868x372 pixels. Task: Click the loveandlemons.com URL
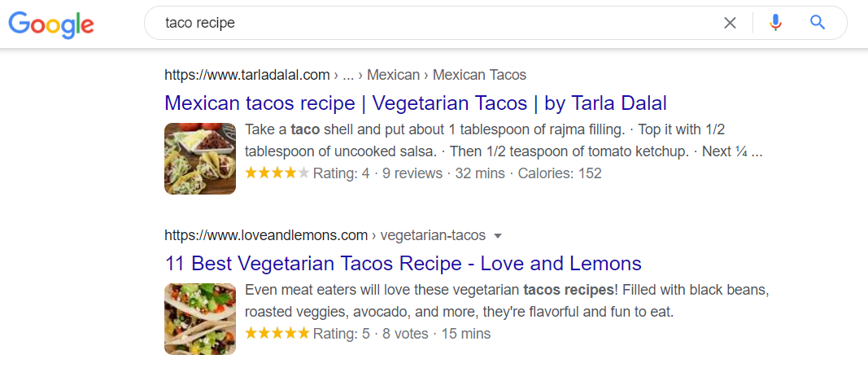[x=266, y=236]
